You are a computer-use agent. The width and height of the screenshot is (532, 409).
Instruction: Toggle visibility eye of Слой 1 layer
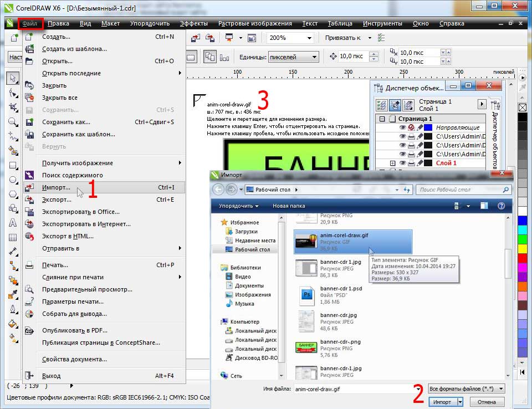coord(403,163)
